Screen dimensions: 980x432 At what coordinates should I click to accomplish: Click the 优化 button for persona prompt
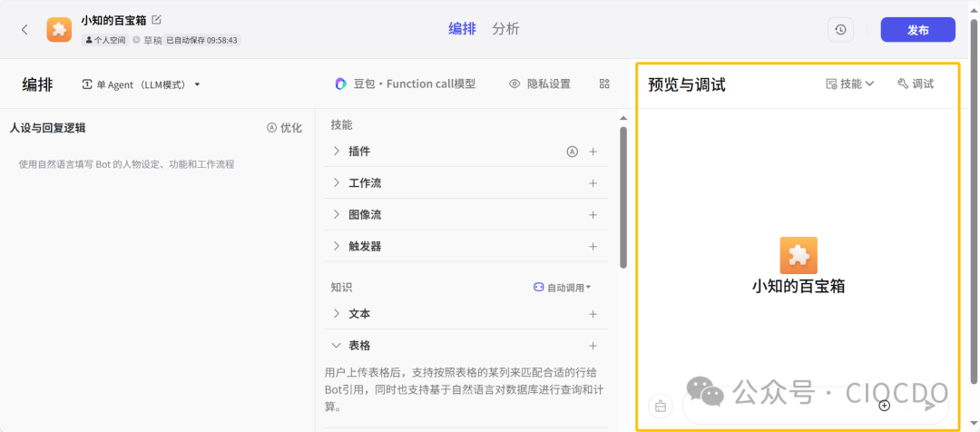[x=284, y=128]
